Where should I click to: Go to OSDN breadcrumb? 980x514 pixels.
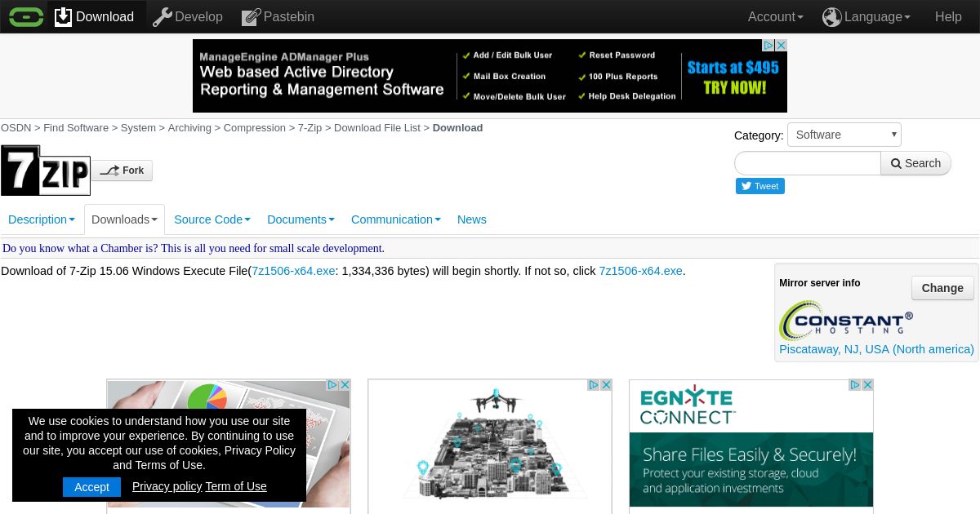point(16,128)
